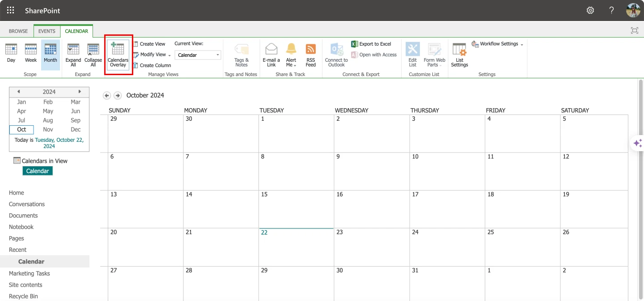Click the vertical page scrollbar
644x301 pixels.
(640, 190)
